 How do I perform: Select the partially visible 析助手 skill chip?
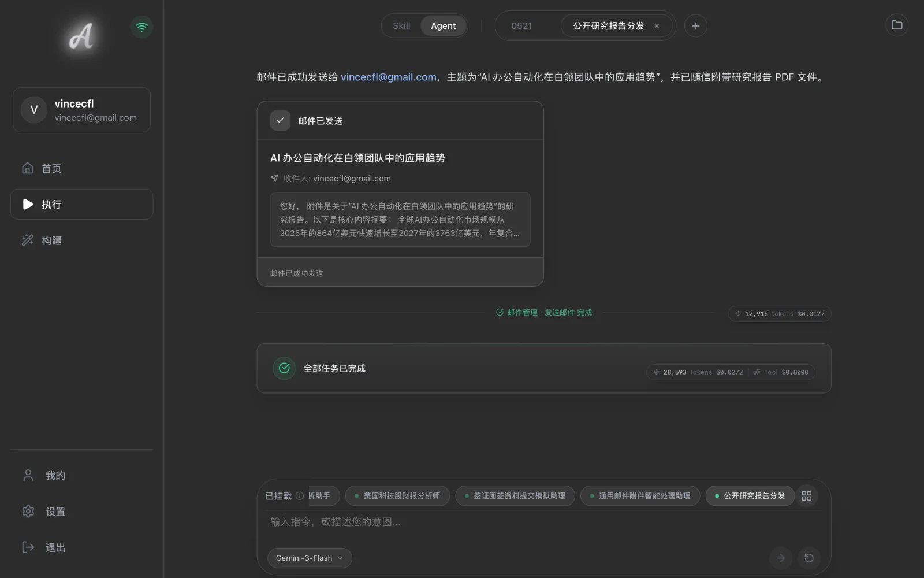click(x=324, y=496)
